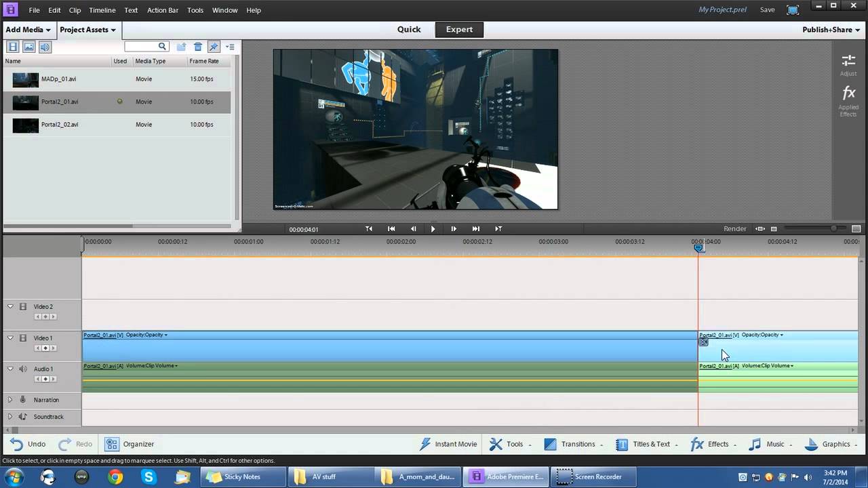The image size is (868, 488).
Task: Expand the Narration track
Action: [x=10, y=400]
